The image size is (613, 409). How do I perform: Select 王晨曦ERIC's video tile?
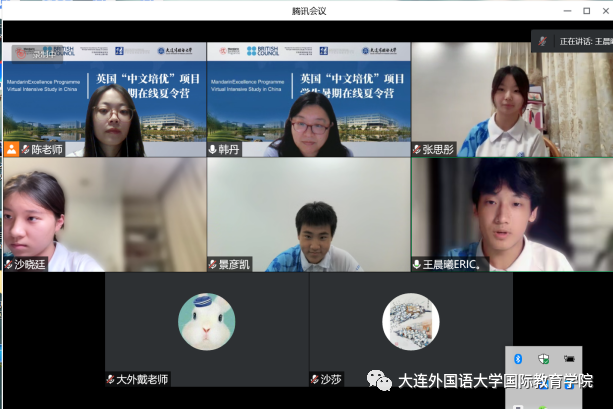point(511,212)
